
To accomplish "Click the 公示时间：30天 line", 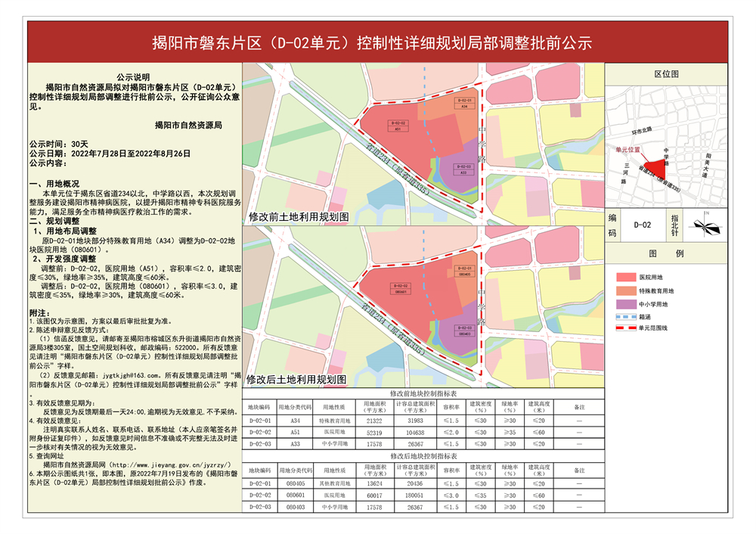I will pyautogui.click(x=59, y=144).
